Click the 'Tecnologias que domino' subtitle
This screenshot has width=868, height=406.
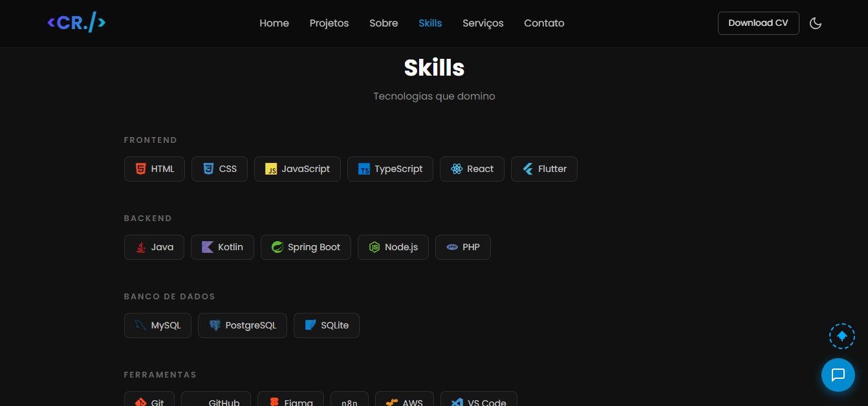pyautogui.click(x=434, y=96)
